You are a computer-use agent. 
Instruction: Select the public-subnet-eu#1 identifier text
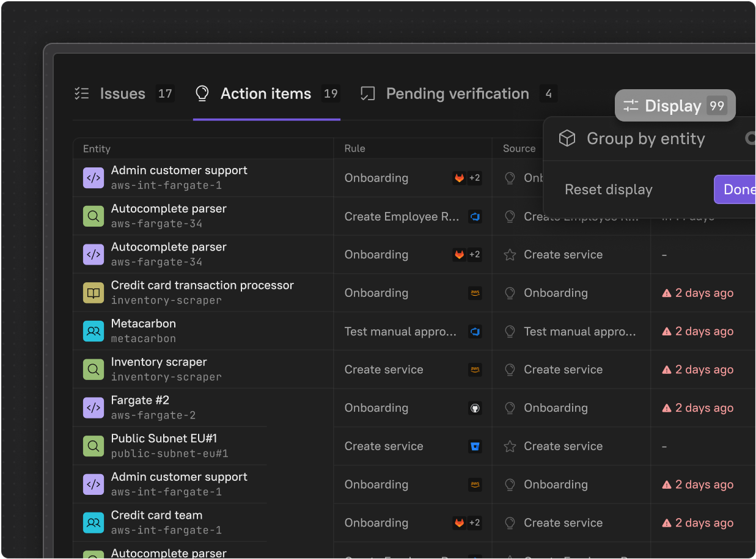pos(169,454)
